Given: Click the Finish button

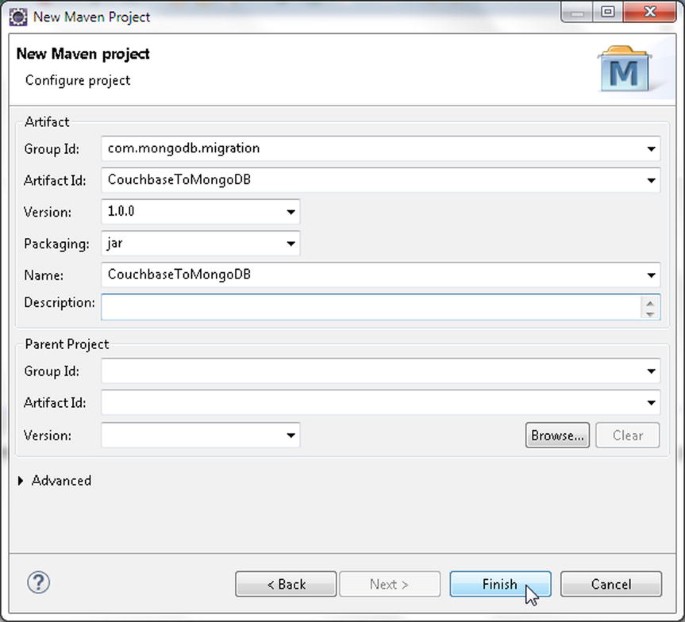Looking at the screenshot, I should (499, 584).
